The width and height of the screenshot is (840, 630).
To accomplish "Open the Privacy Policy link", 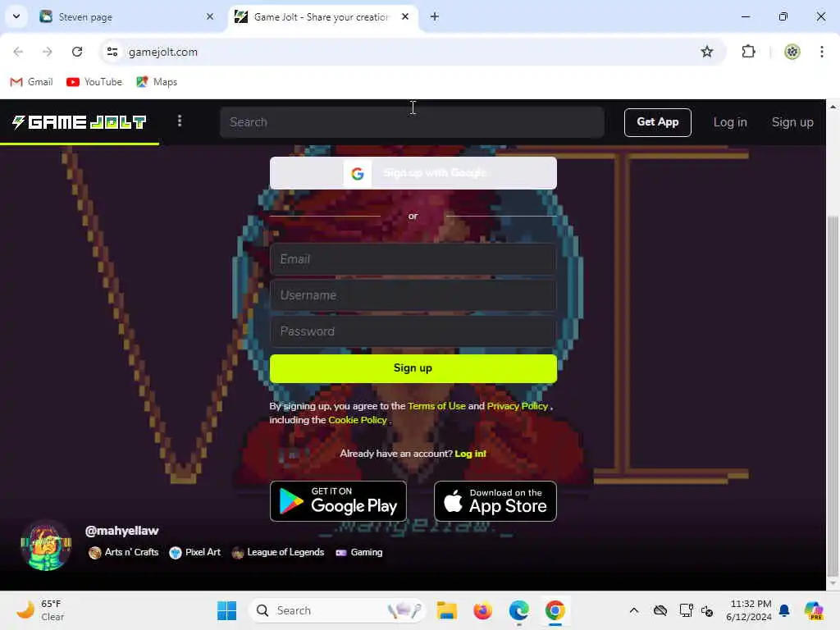I will 517,406.
